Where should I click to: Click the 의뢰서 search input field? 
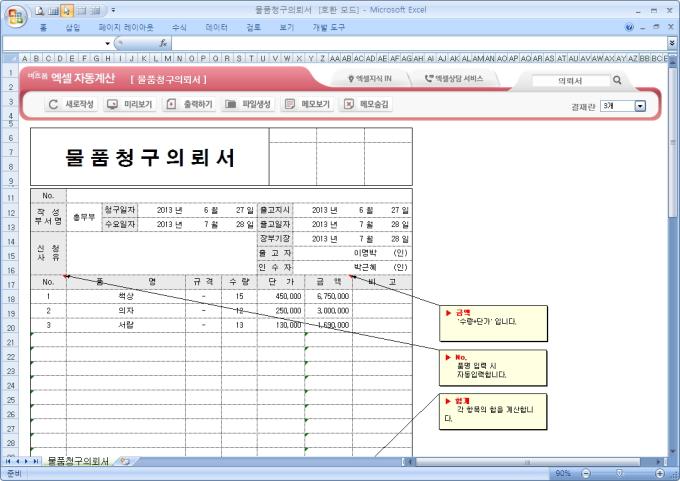(571, 80)
